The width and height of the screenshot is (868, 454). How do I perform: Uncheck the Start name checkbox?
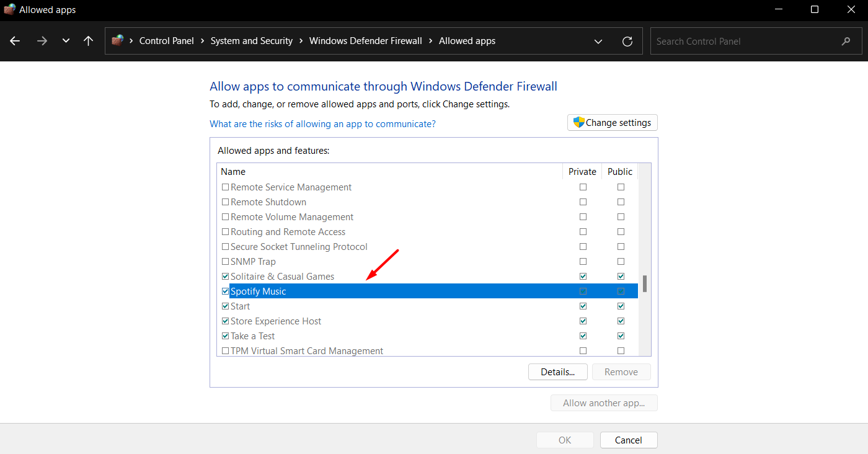click(226, 306)
